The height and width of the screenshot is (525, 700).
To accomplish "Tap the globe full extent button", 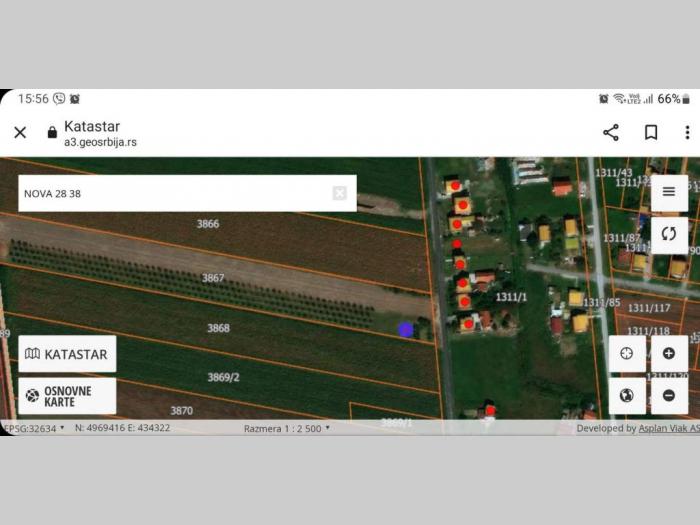I will (627, 396).
